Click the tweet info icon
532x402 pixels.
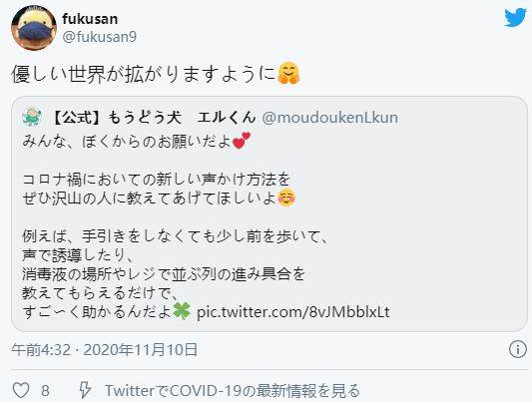click(518, 349)
